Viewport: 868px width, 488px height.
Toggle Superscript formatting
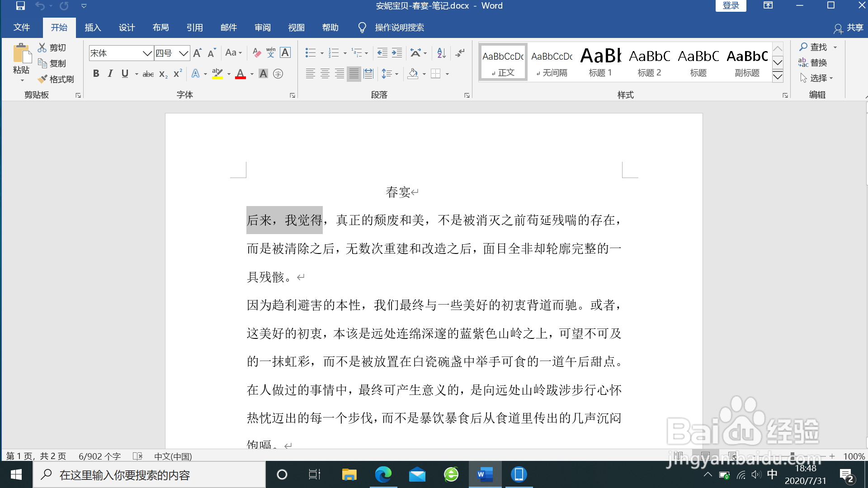tap(178, 74)
